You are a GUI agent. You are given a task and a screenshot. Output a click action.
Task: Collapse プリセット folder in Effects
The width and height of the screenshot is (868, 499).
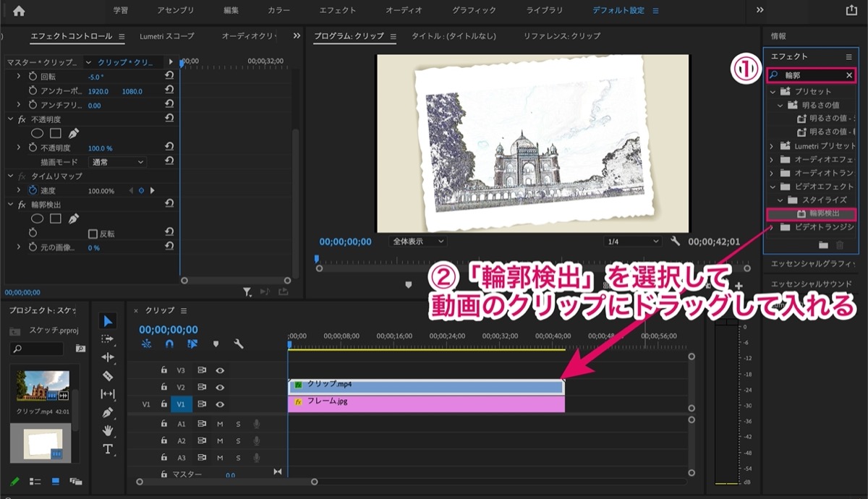[x=773, y=92]
